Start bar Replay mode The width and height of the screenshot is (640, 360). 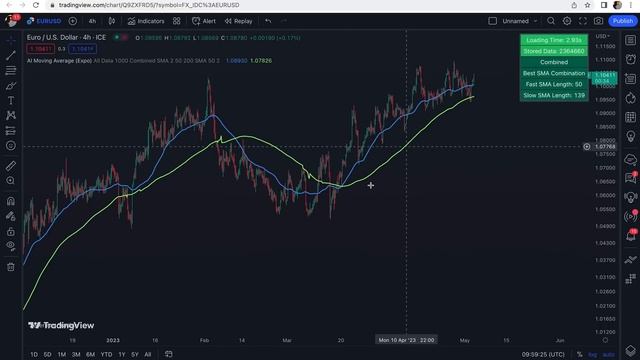[x=238, y=21]
